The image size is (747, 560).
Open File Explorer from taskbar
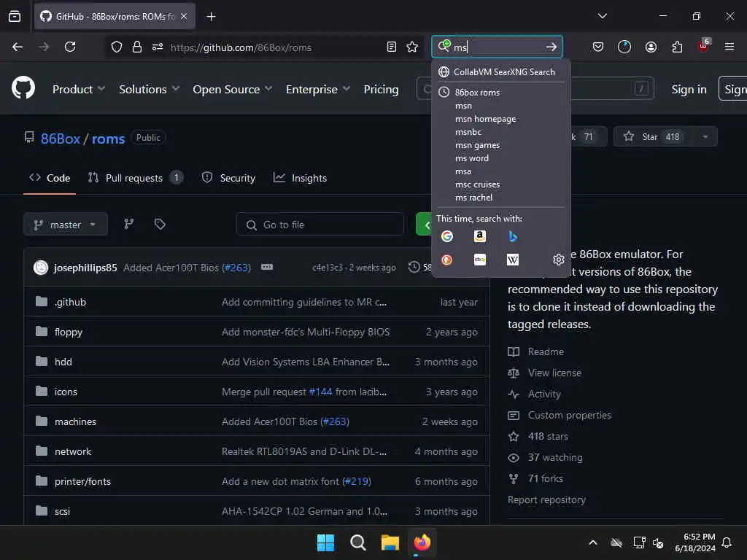(390, 542)
